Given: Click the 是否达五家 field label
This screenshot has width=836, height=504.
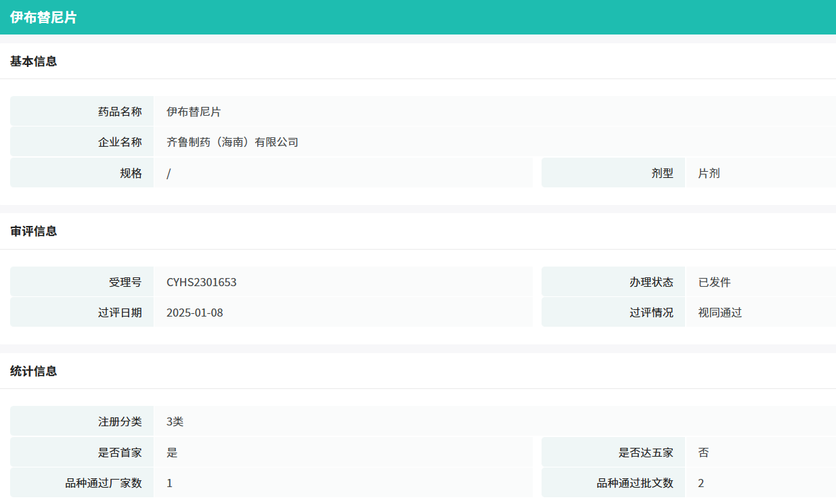Looking at the screenshot, I should pos(646,453).
